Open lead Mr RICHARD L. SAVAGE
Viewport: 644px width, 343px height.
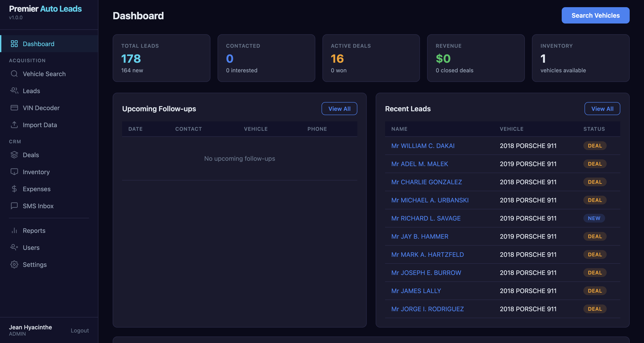point(426,218)
